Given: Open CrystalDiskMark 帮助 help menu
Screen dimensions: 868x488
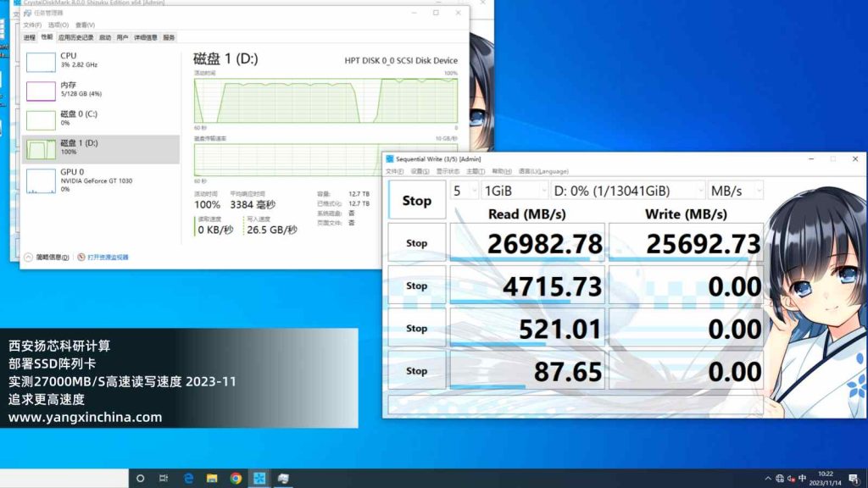Looking at the screenshot, I should tap(502, 171).
